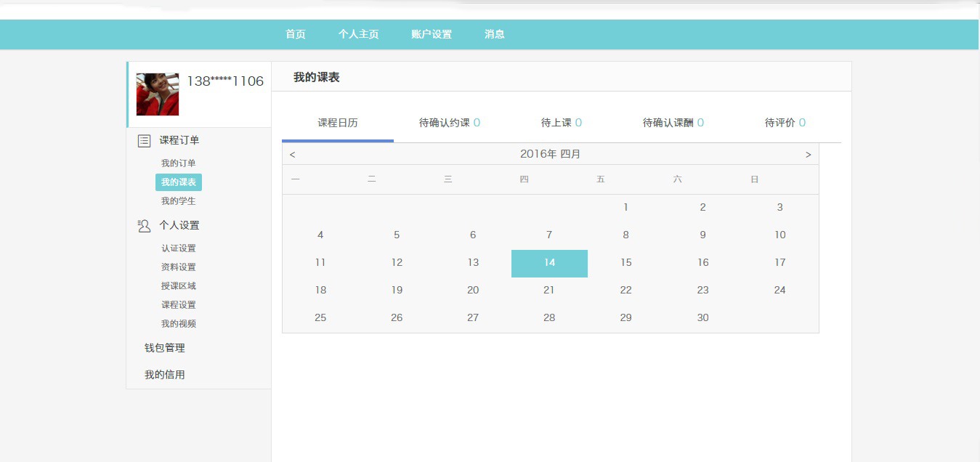Switch to the 待确认约课 tab
Image resolution: width=980 pixels, height=462 pixels.
[x=449, y=123]
